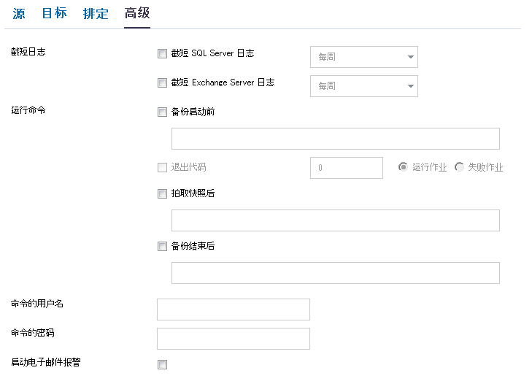Click the 备份启动前 command text field
The image size is (532, 392).
[336, 139]
